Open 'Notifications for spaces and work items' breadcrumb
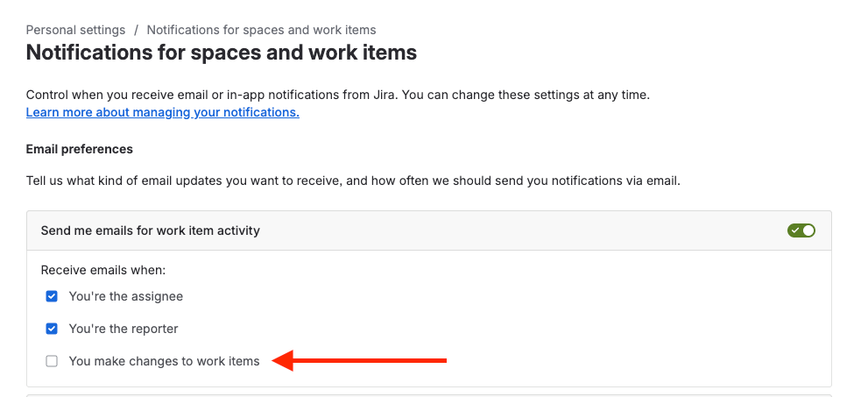Viewport: 868px width, 397px height. [261, 30]
